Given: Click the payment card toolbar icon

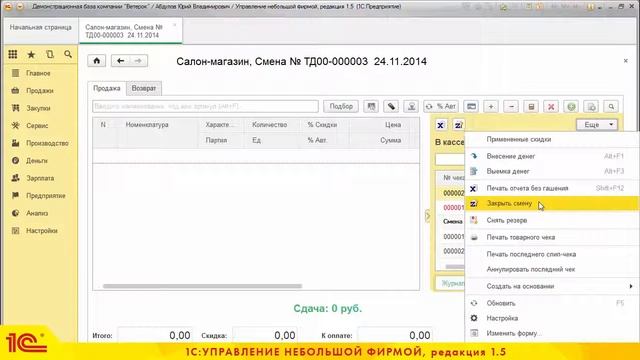Looking at the screenshot, I should 471,107.
